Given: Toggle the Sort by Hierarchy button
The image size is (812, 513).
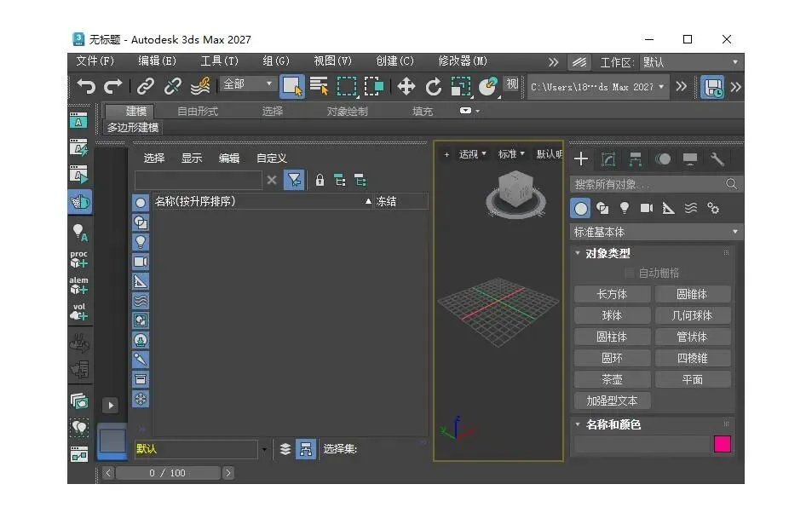Looking at the screenshot, I should tap(306, 449).
